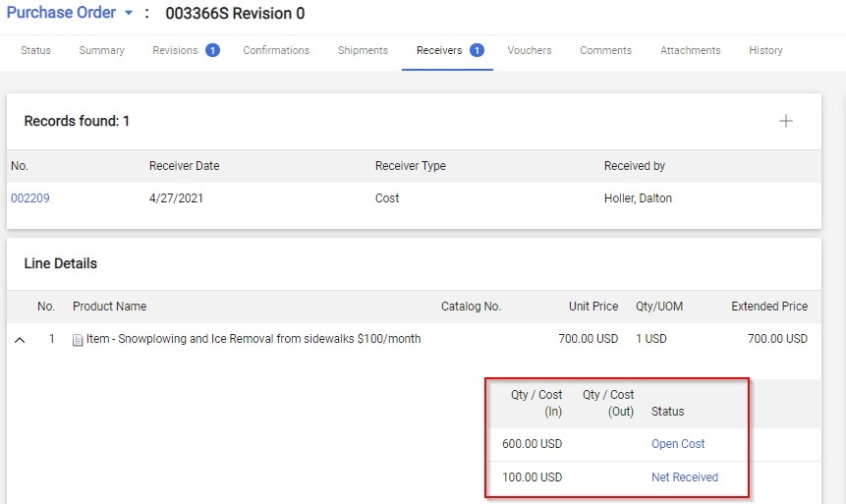Select the Receivers tab

pos(439,50)
